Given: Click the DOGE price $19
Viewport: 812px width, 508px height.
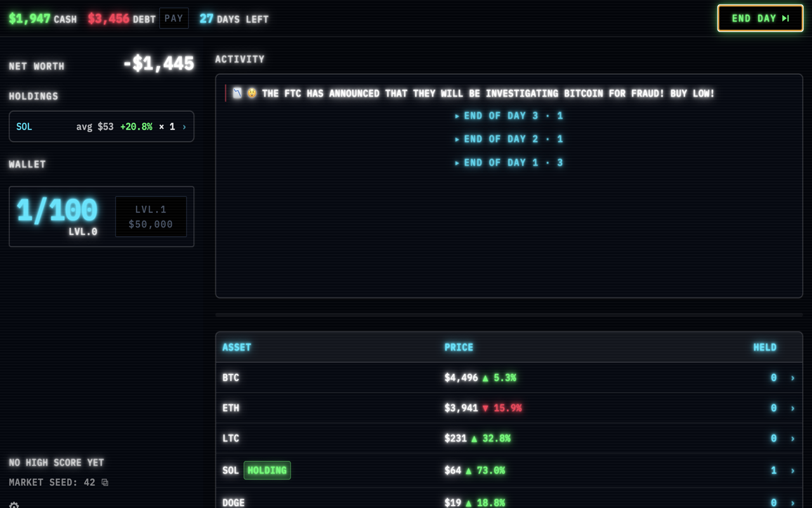Looking at the screenshot, I should 453,503.
